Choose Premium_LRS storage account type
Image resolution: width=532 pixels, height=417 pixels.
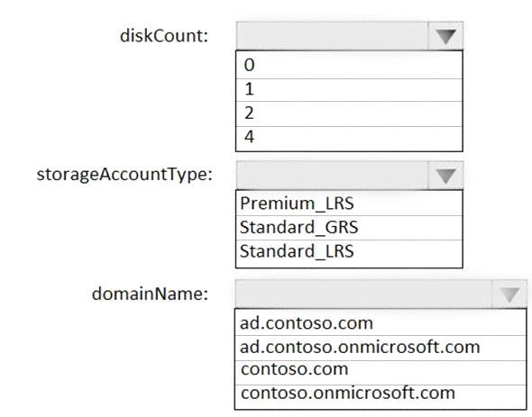pos(349,203)
